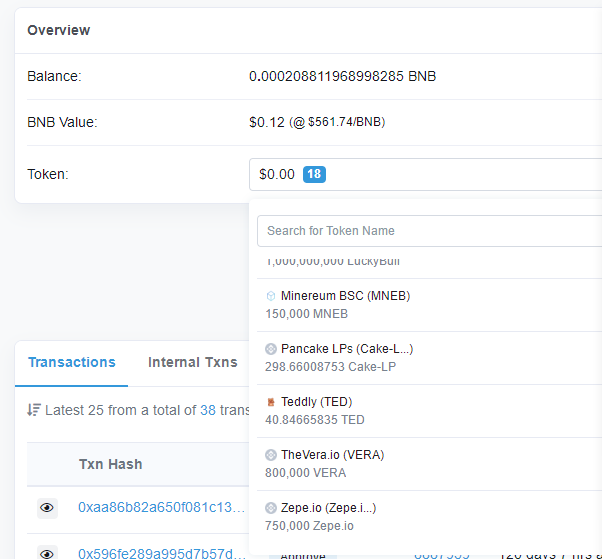This screenshot has height=559, width=602.
Task: Select Teddly (TED) token entry
Action: (429, 411)
